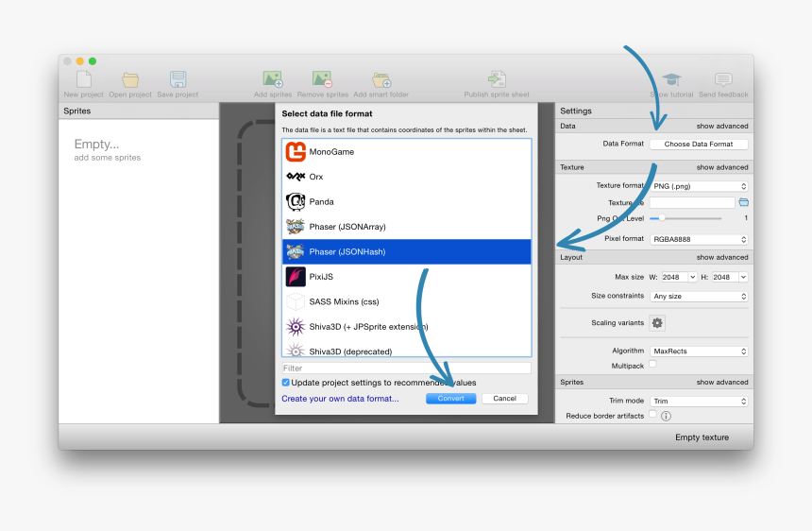The width and height of the screenshot is (812, 531).
Task: Click the Convert button
Action: [x=451, y=399]
